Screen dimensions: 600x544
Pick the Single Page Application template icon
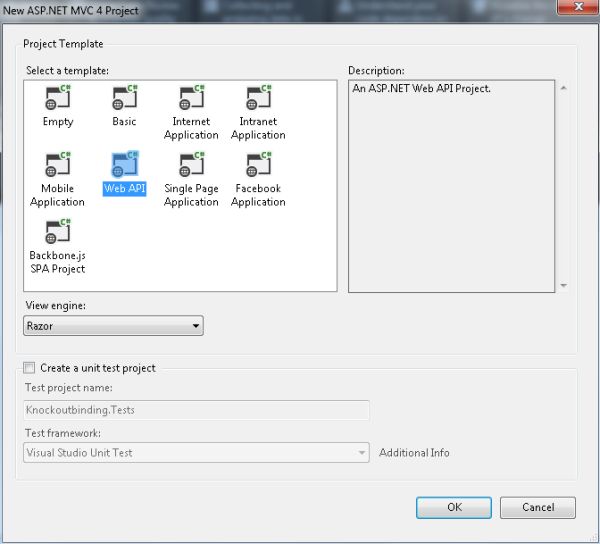point(192,165)
